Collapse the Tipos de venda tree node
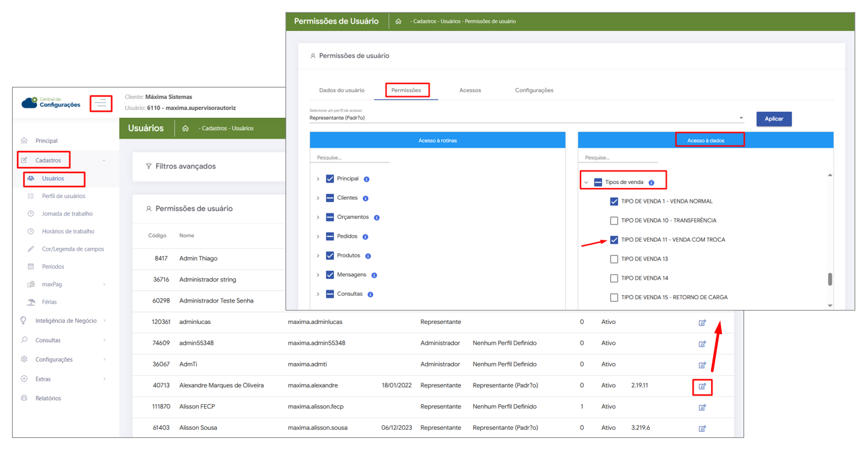This screenshot has height=452, width=868. (586, 183)
